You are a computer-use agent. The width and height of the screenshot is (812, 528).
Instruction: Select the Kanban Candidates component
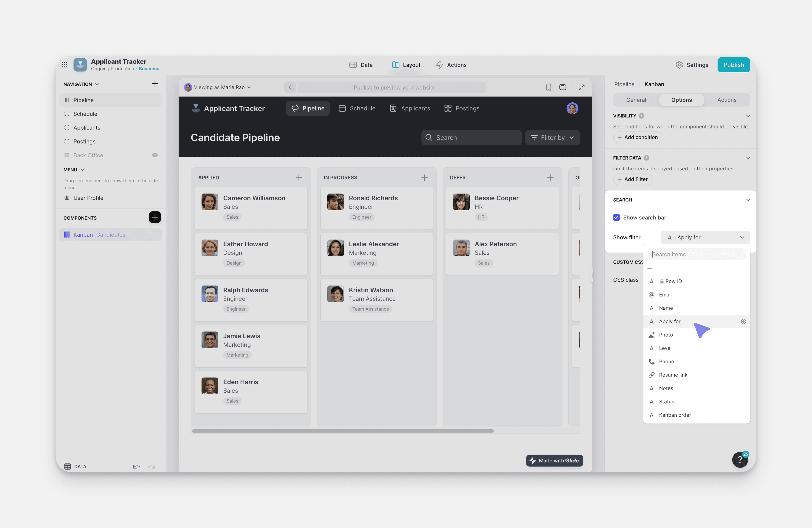[x=110, y=235]
